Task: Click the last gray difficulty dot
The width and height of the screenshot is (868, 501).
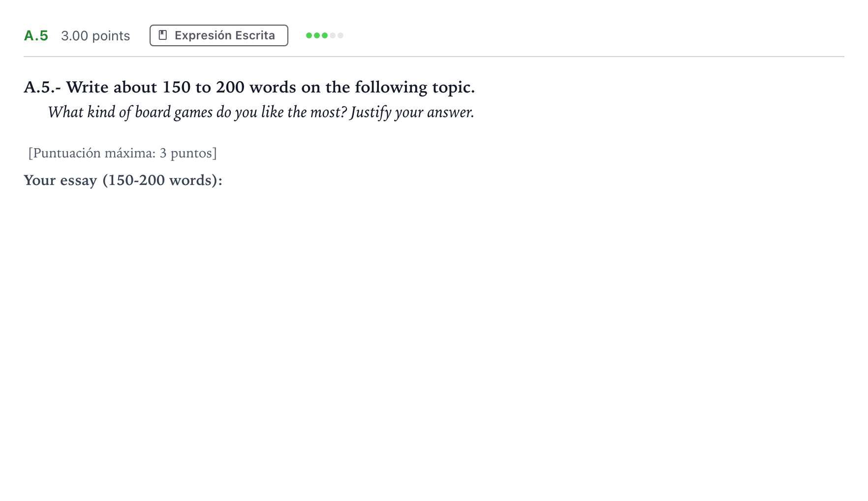Action: 341,35
